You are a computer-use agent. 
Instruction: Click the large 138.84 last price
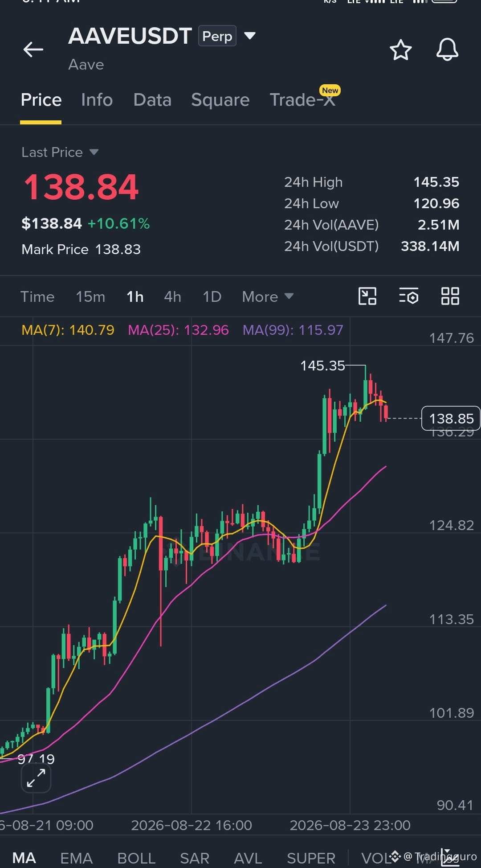[81, 187]
